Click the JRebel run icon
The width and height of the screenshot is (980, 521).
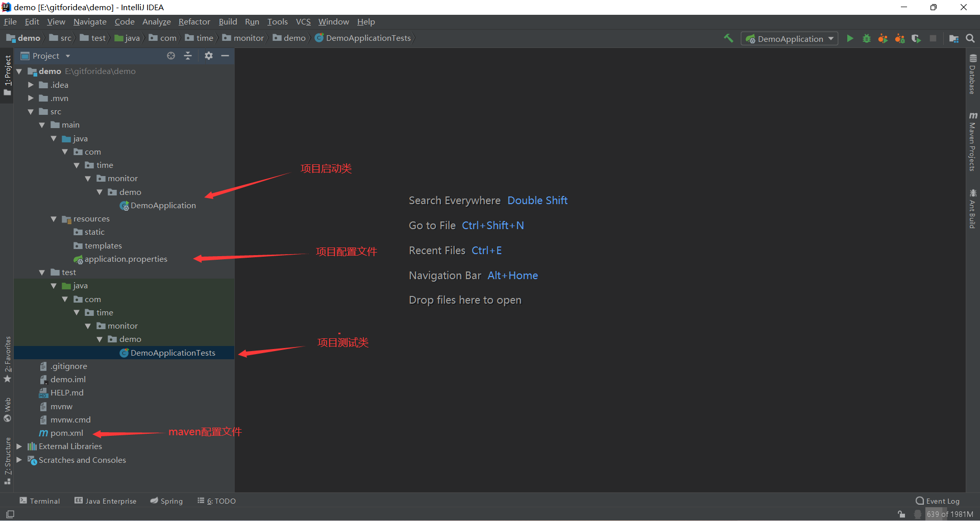point(883,38)
